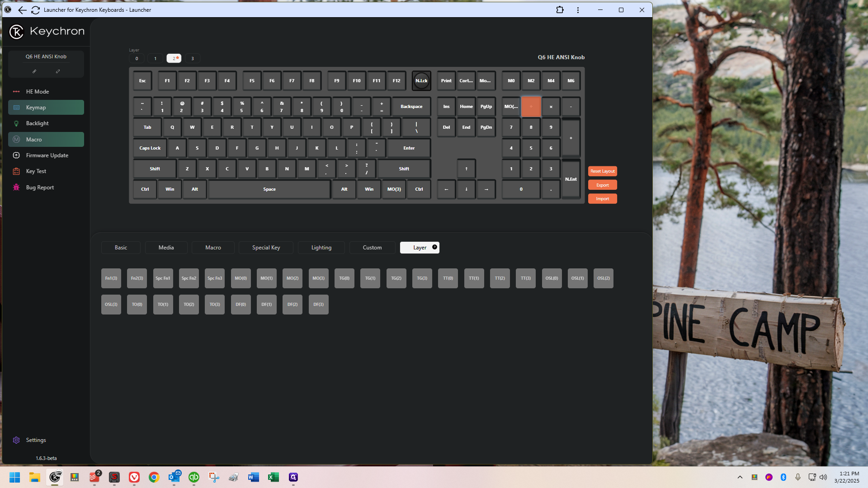Image resolution: width=868 pixels, height=488 pixels.
Task: Open QuickBooks from taskbar
Action: pyautogui.click(x=194, y=477)
